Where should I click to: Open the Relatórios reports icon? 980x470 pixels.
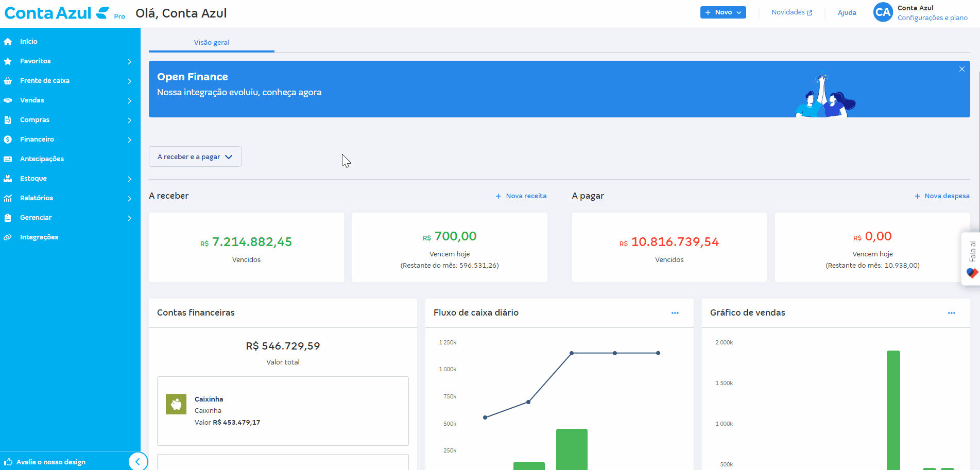pos(8,198)
